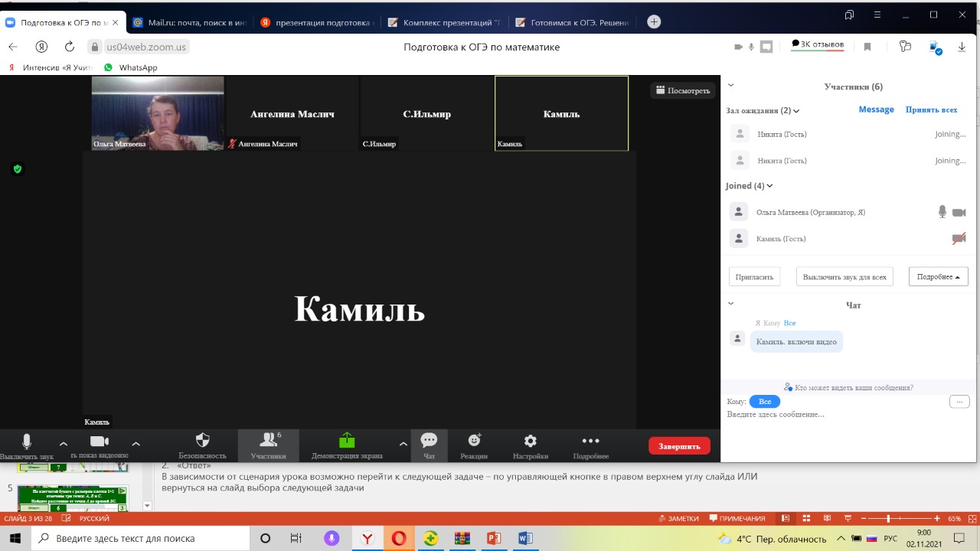This screenshot has width=980, height=551.
Task: Adjust the PowerPoint zoom slider
Action: tap(887, 519)
